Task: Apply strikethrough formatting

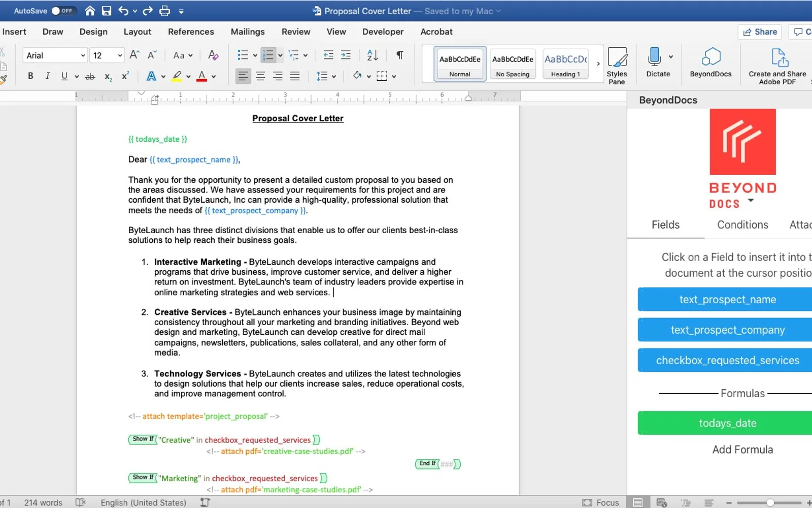Action: point(90,76)
